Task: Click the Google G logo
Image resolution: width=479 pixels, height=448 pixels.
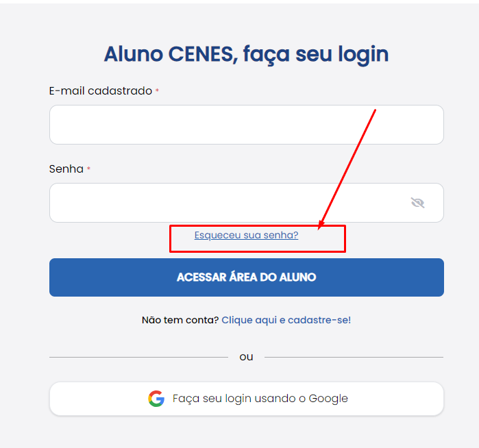Action: (156, 399)
